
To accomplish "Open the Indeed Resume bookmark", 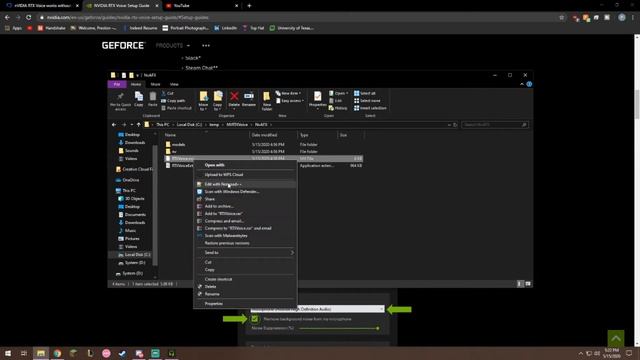I will click(140, 28).
